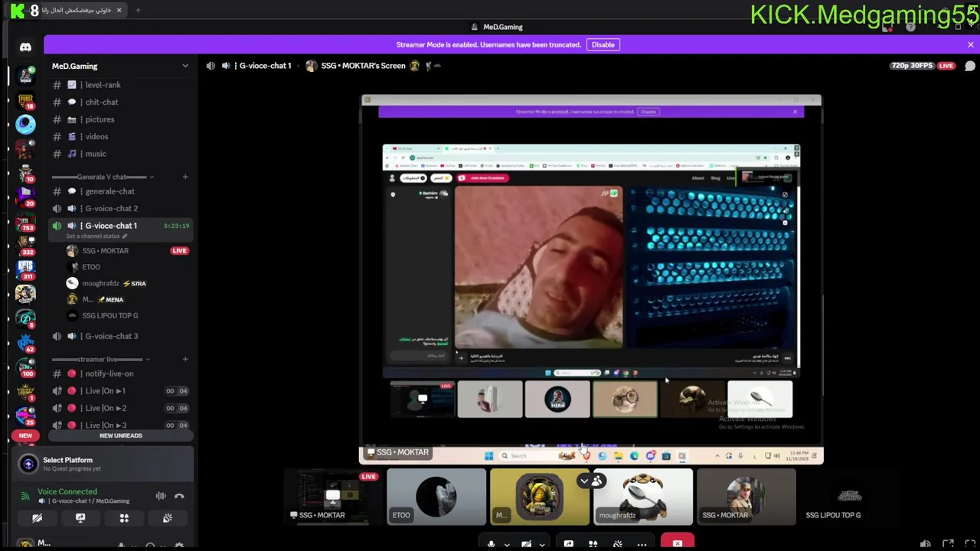Show the voice channel chat icon
The width and height of the screenshot is (980, 551).
pyautogui.click(x=970, y=66)
